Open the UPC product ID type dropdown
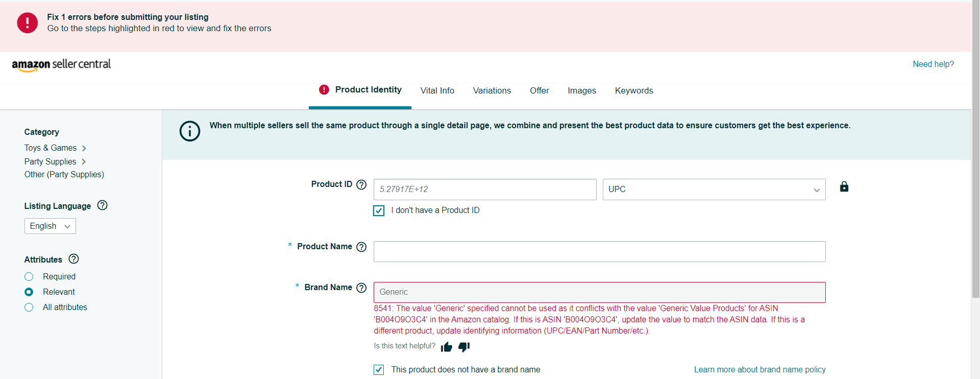This screenshot has width=980, height=379. [714, 189]
